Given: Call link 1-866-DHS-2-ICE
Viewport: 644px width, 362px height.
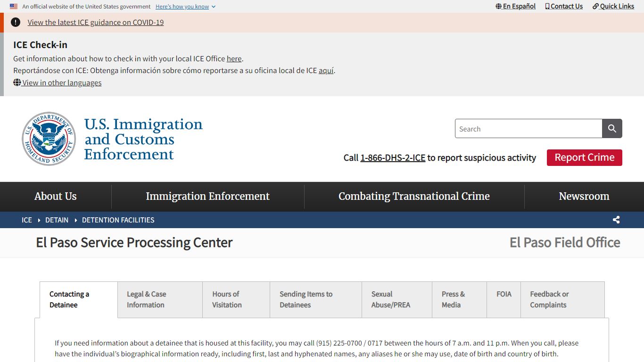Looking at the screenshot, I should pos(393,158).
